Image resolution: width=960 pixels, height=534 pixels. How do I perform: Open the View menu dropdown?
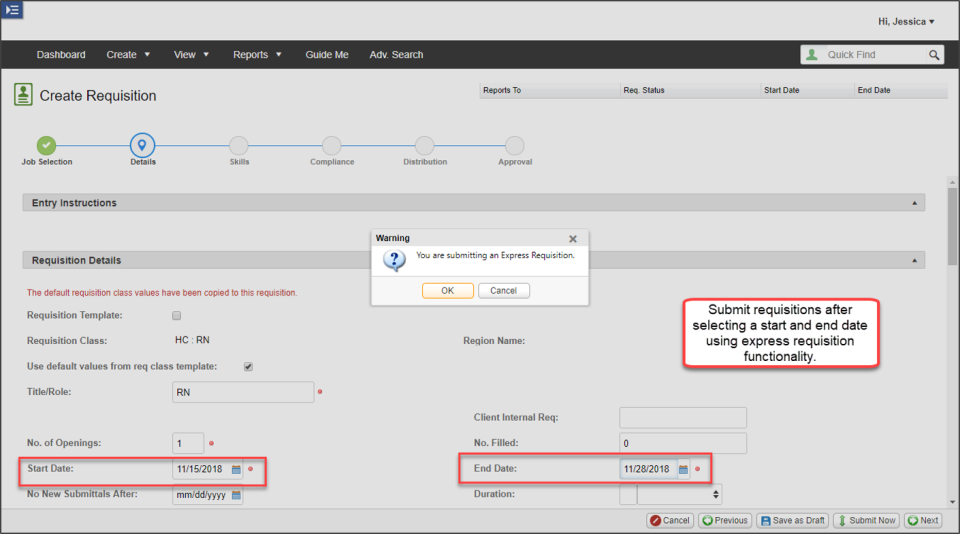point(191,55)
